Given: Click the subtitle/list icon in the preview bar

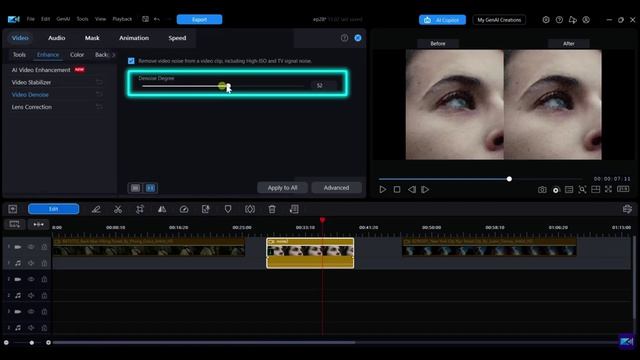Looking at the screenshot, I should click(x=569, y=189).
